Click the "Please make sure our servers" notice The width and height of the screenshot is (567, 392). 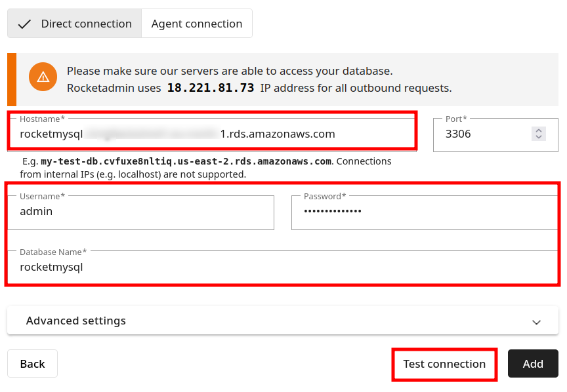pos(230,71)
